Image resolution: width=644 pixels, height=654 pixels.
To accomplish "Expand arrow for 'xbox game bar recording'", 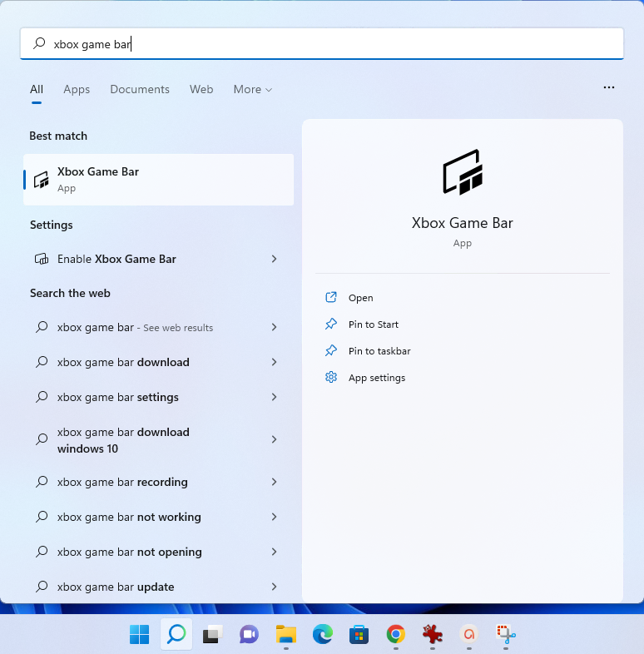I will (274, 482).
